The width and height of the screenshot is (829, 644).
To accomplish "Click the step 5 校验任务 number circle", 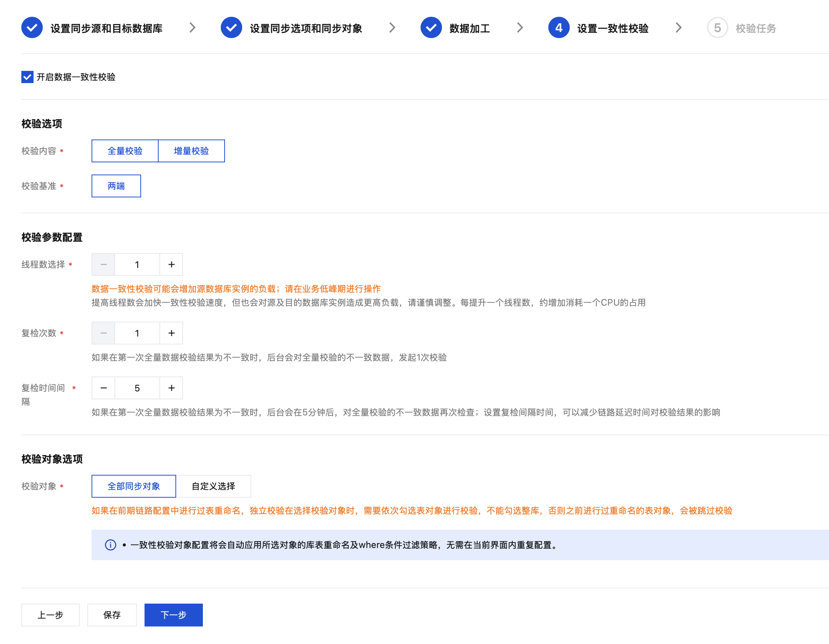I will coord(717,28).
